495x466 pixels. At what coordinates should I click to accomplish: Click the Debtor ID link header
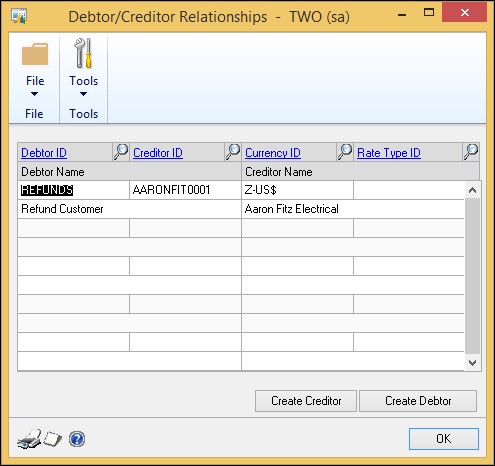tap(44, 153)
